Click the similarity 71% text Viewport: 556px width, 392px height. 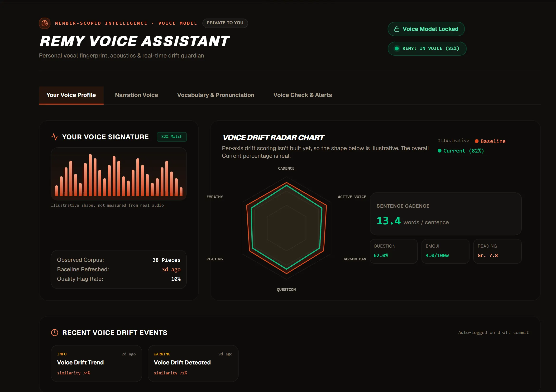(170, 373)
